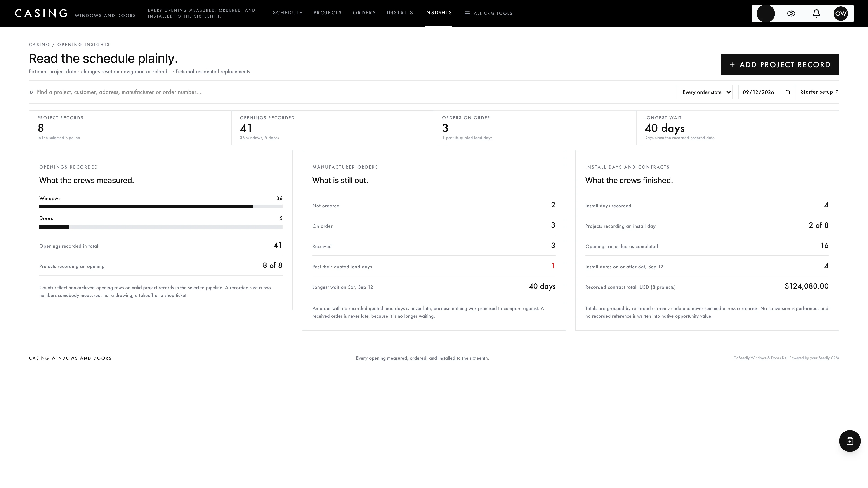Click the dark circle icon in top bar
This screenshot has height=488, width=868.
tap(766, 14)
